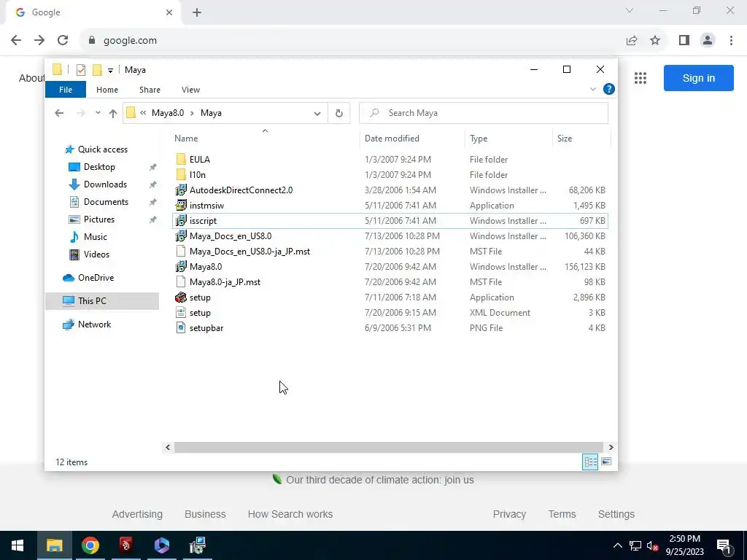Switch to large icons view layout
Image resolution: width=747 pixels, height=560 pixels.
coord(606,462)
